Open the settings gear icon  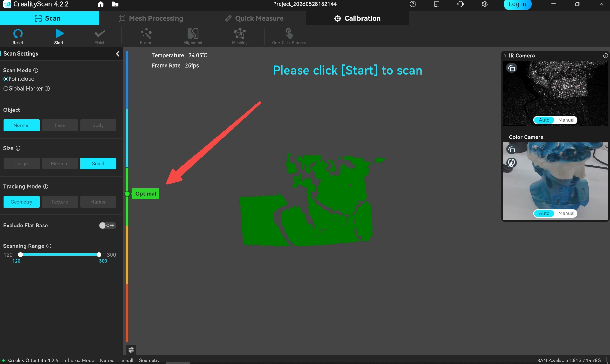[x=485, y=4]
